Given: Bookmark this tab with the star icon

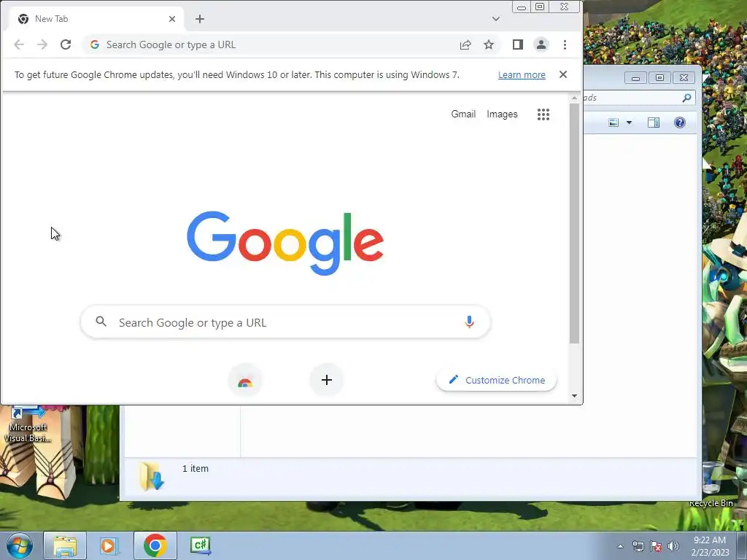Looking at the screenshot, I should coord(489,44).
